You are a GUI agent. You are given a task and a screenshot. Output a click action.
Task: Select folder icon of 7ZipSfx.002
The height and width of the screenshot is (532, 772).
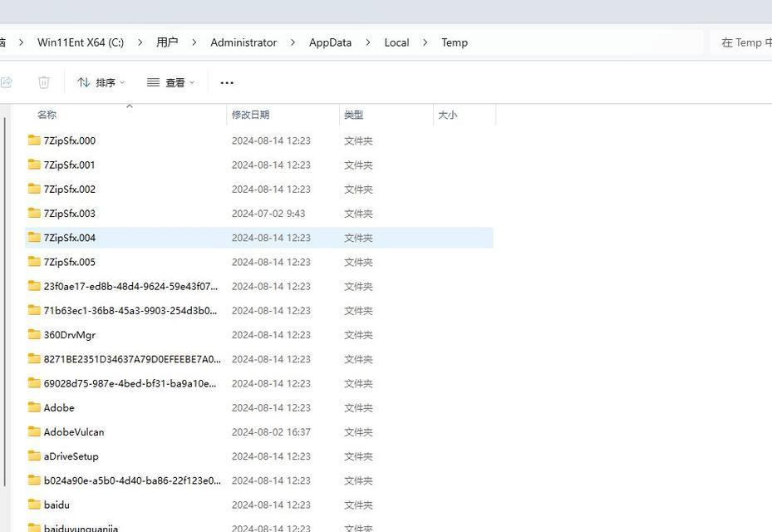click(34, 188)
